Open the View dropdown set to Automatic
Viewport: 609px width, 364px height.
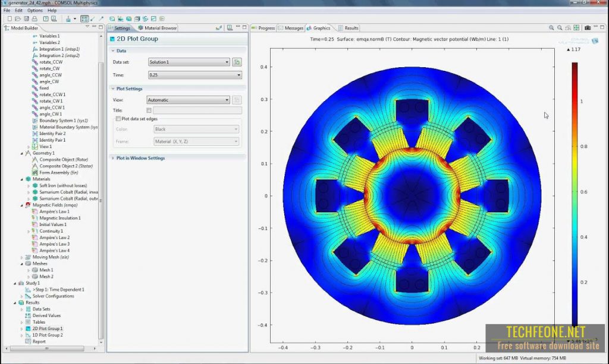188,100
